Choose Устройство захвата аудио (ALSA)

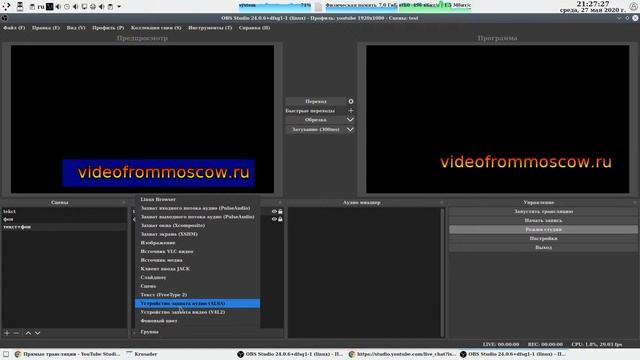[x=198, y=304]
